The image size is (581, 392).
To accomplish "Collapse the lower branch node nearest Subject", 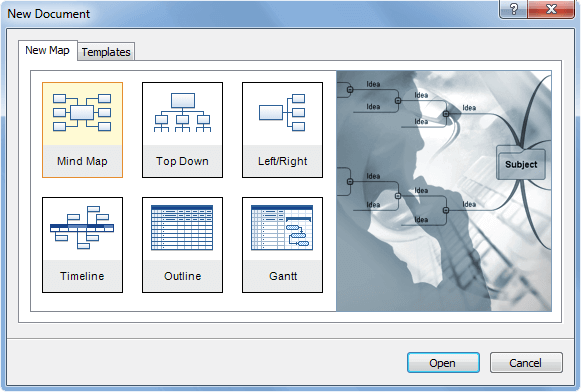I will coord(446,210).
